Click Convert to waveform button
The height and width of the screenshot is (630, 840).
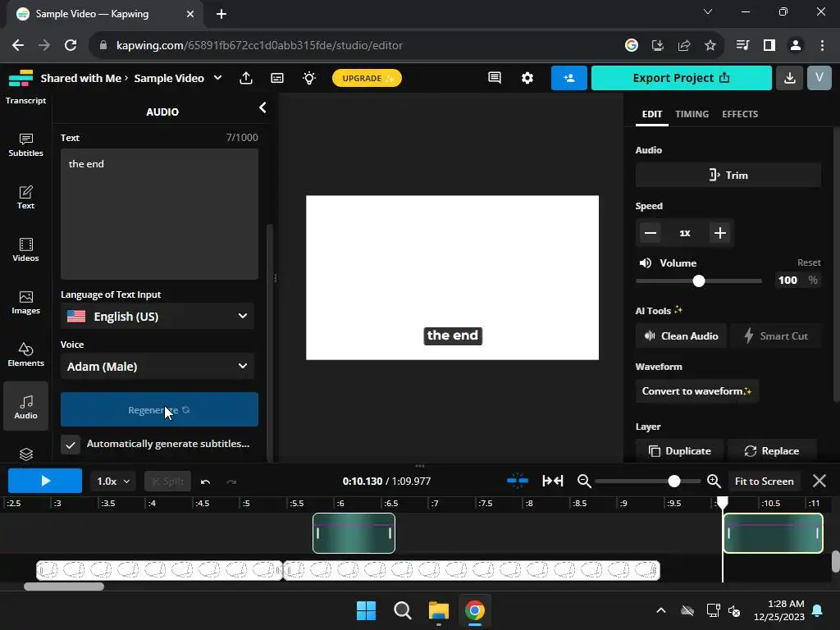click(x=696, y=391)
